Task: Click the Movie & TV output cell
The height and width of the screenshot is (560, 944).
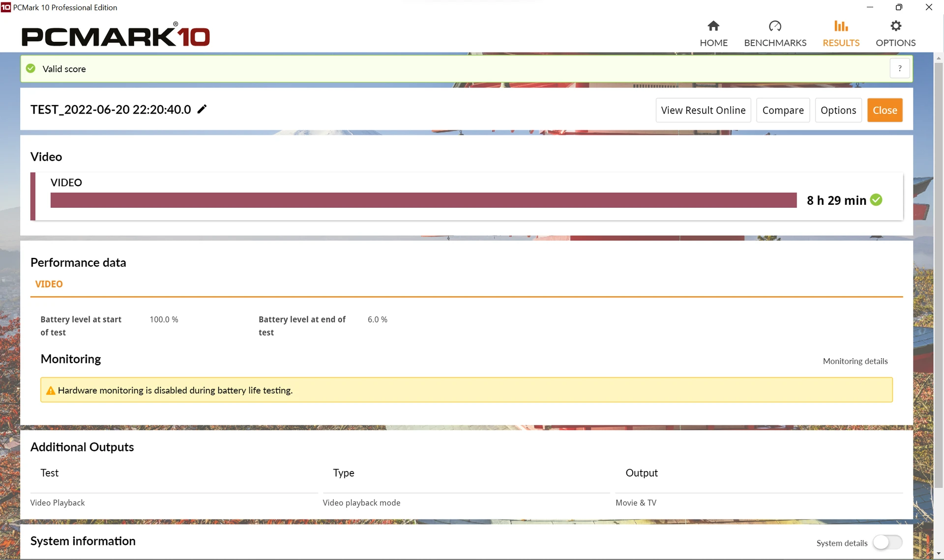Action: click(636, 503)
